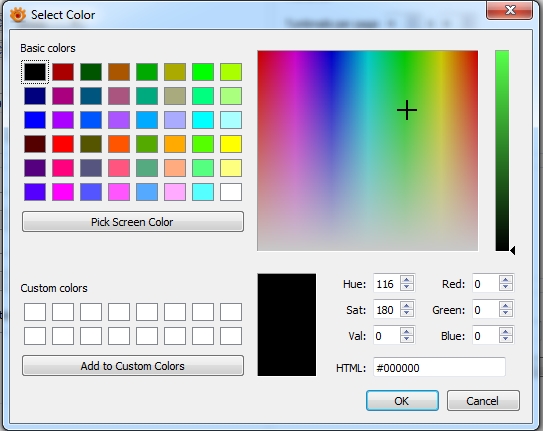Click the orange app icon in title bar
543x431 pixels.
(x=18, y=15)
